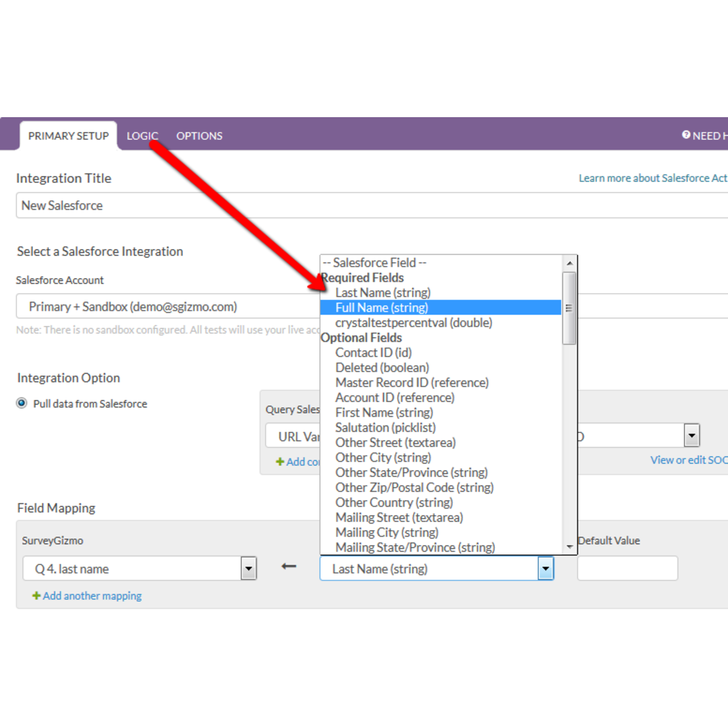
Task: Switch to the Logic tab
Action: tap(142, 135)
